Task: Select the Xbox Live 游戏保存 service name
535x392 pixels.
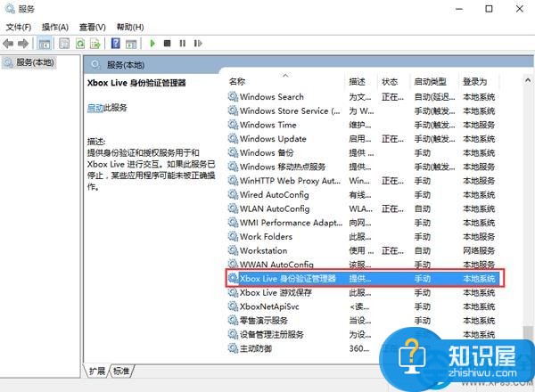Action: (276, 292)
